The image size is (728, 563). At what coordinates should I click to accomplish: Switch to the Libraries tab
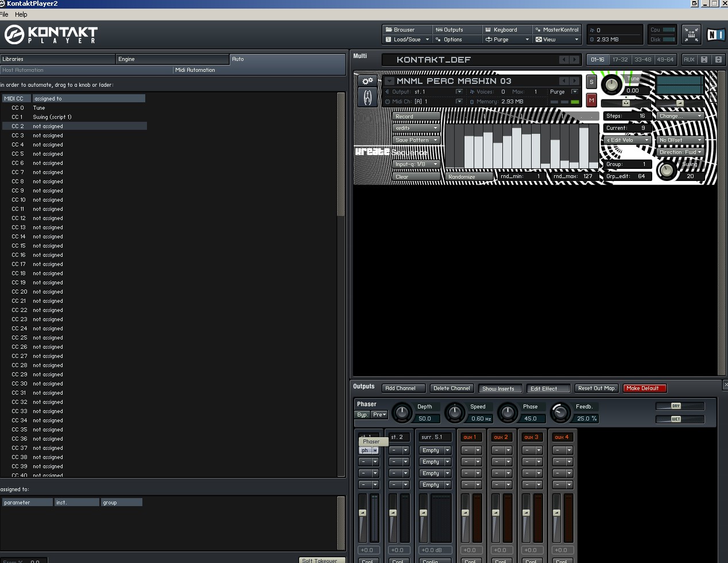click(57, 59)
